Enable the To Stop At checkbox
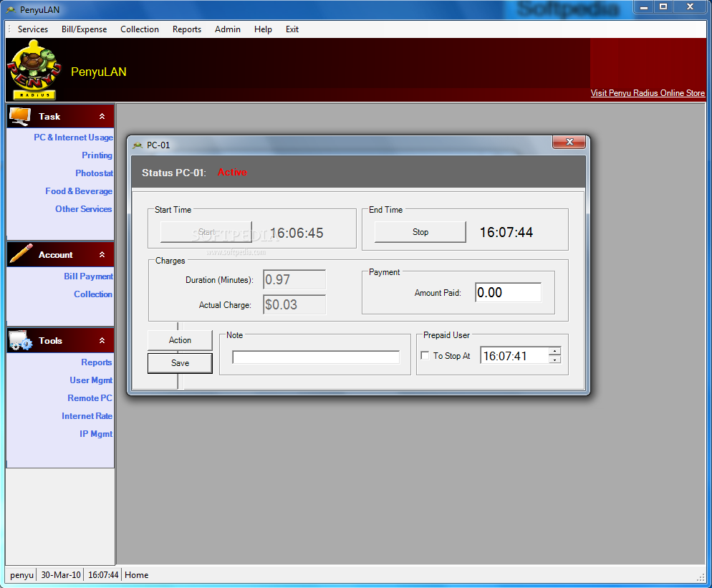 (425, 355)
